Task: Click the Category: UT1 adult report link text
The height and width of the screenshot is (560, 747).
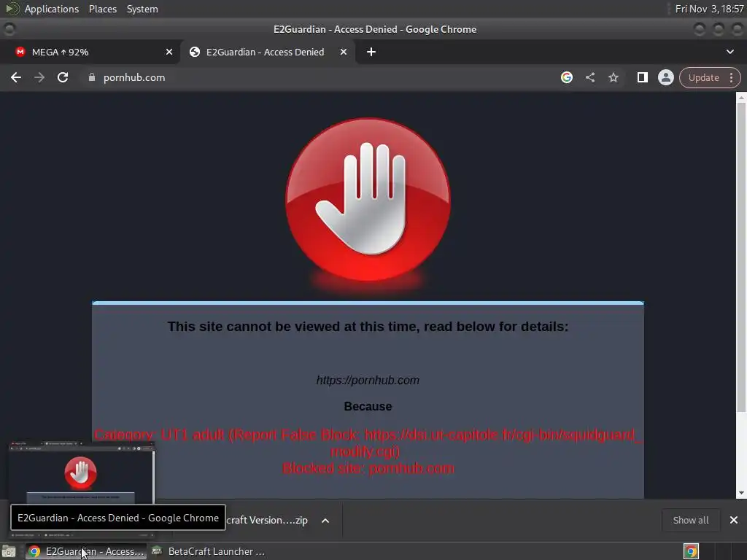Action: [368, 443]
